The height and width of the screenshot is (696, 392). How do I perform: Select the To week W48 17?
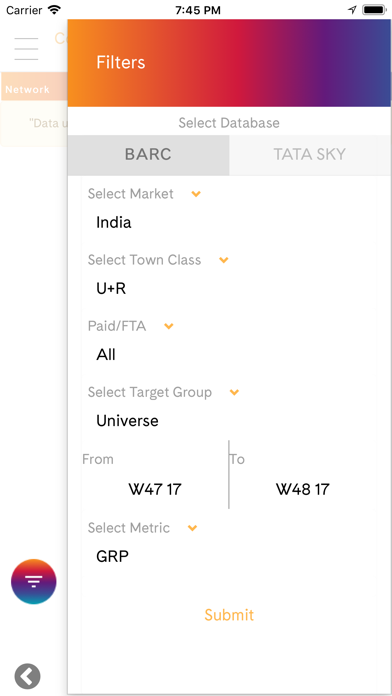pyautogui.click(x=303, y=490)
